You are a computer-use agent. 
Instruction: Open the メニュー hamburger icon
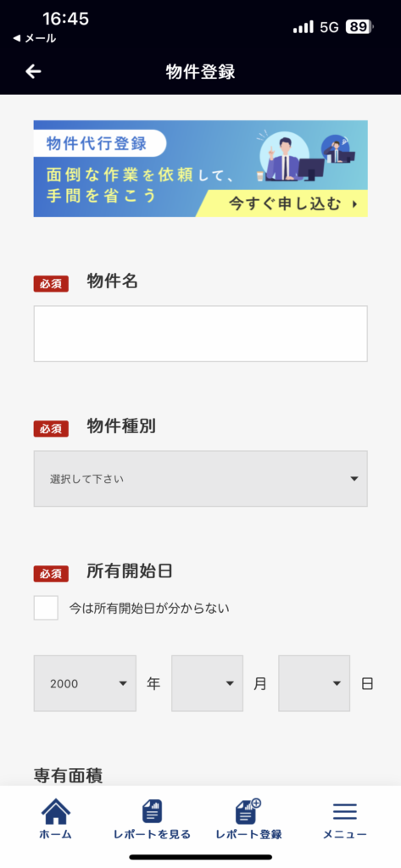pos(344,812)
